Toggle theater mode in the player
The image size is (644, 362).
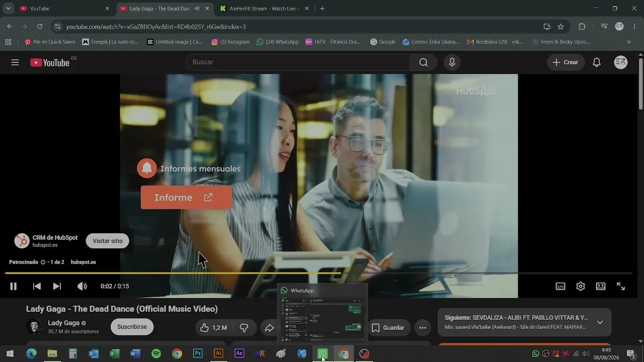pos(601,286)
